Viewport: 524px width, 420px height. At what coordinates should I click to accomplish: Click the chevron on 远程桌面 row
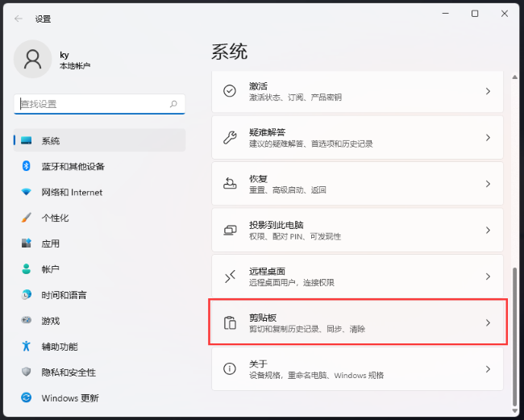pyautogui.click(x=488, y=277)
